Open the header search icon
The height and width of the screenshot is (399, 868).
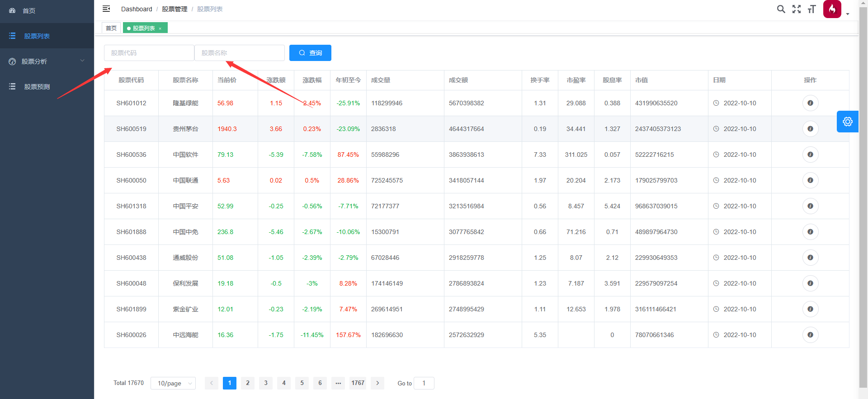781,9
